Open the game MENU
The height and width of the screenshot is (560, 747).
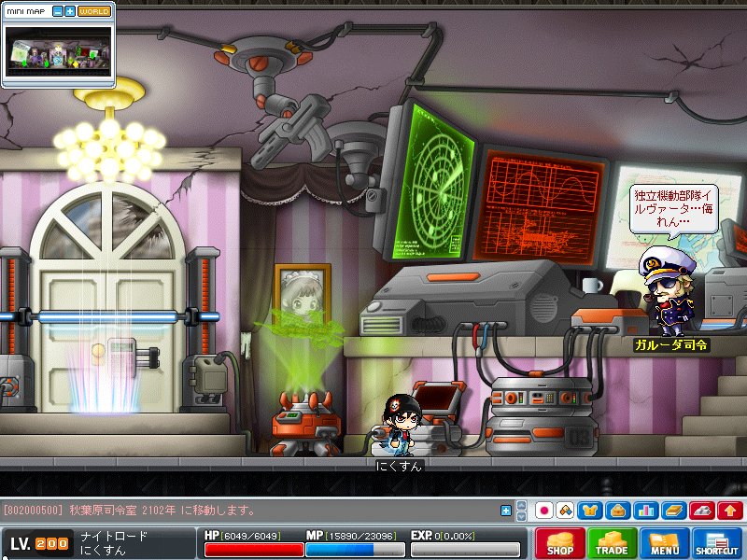(x=665, y=543)
